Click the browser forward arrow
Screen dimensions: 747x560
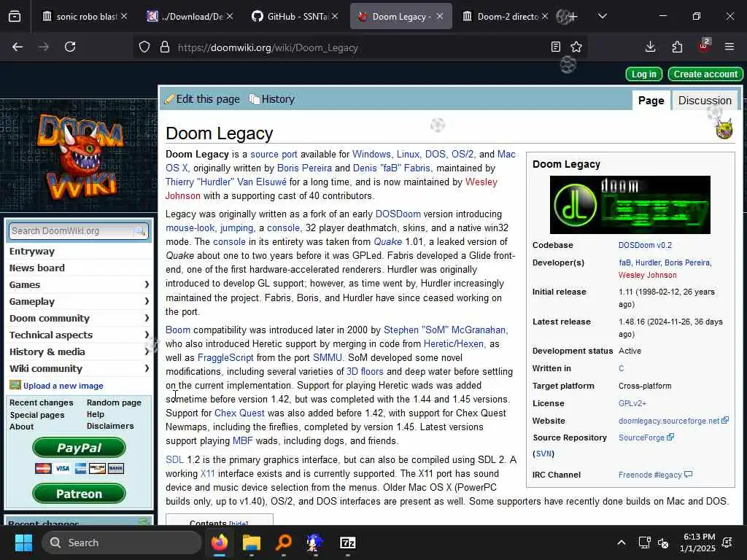43,47
